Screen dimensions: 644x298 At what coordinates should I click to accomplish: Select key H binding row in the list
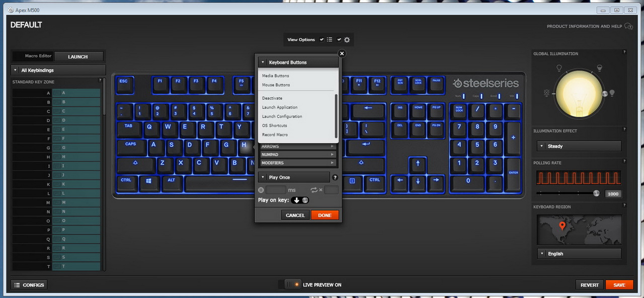coord(56,157)
